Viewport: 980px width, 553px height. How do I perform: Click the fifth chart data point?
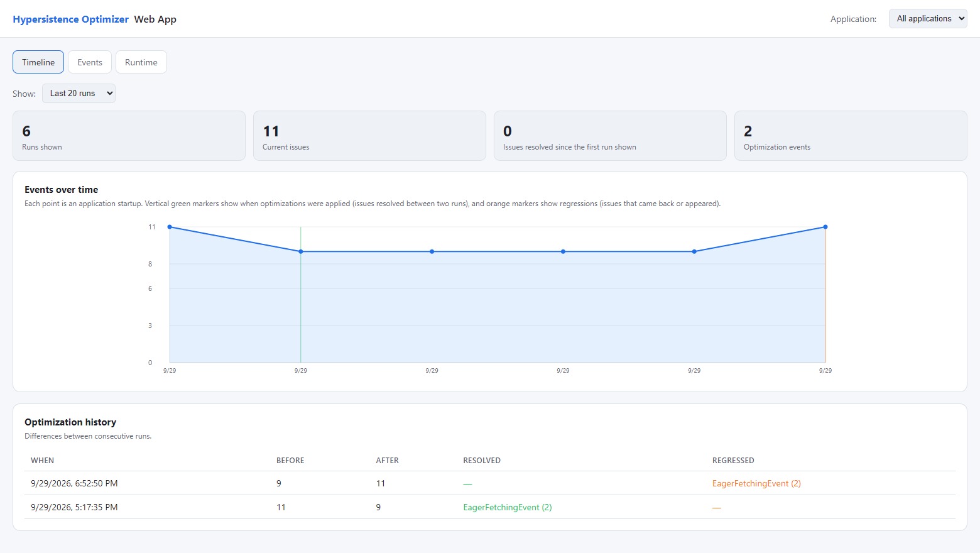[x=694, y=251]
